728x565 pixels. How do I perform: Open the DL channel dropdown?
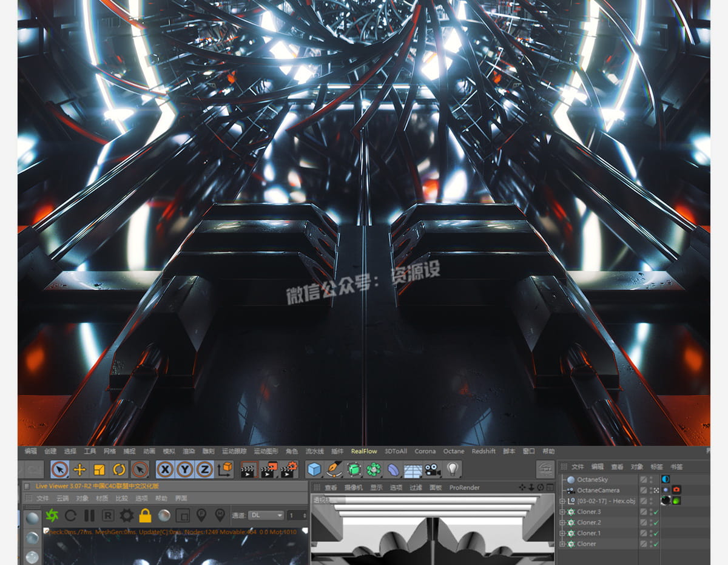click(266, 515)
